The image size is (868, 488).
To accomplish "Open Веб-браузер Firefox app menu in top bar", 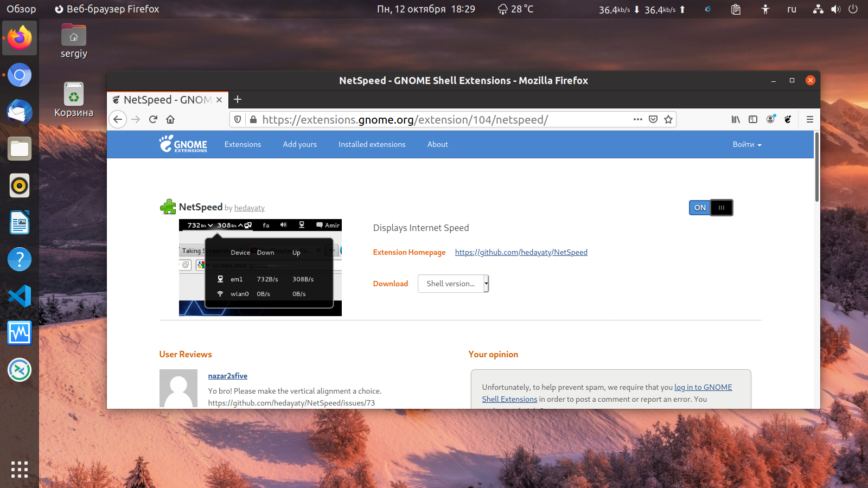I will [107, 9].
